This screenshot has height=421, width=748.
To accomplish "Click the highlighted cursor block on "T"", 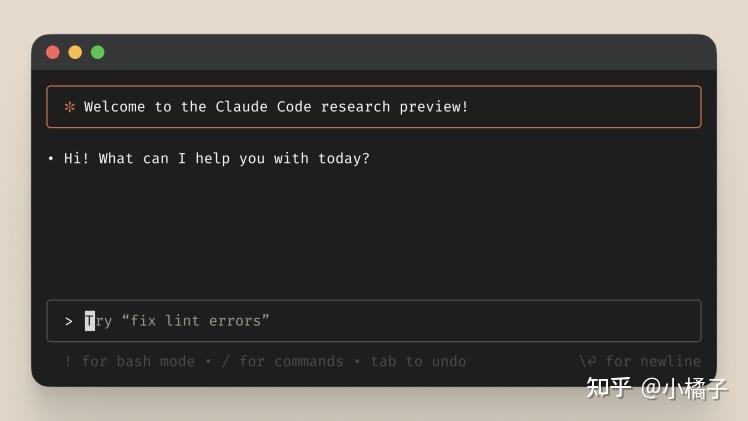I will click(90, 321).
